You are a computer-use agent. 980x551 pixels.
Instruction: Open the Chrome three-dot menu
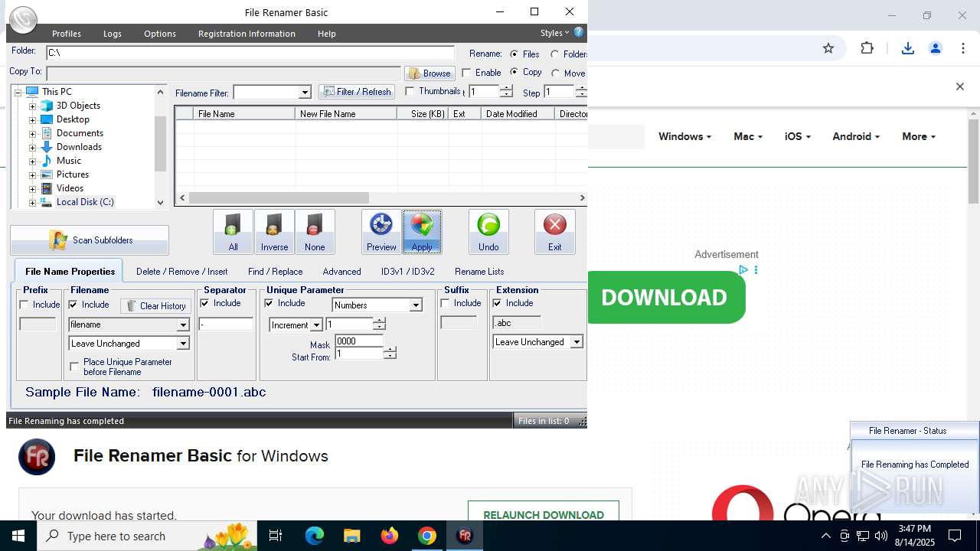point(963,48)
